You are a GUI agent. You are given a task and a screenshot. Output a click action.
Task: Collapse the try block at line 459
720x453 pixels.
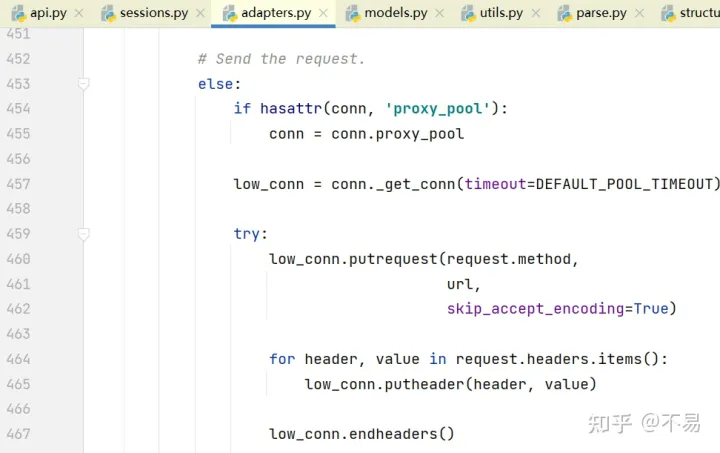(83, 234)
